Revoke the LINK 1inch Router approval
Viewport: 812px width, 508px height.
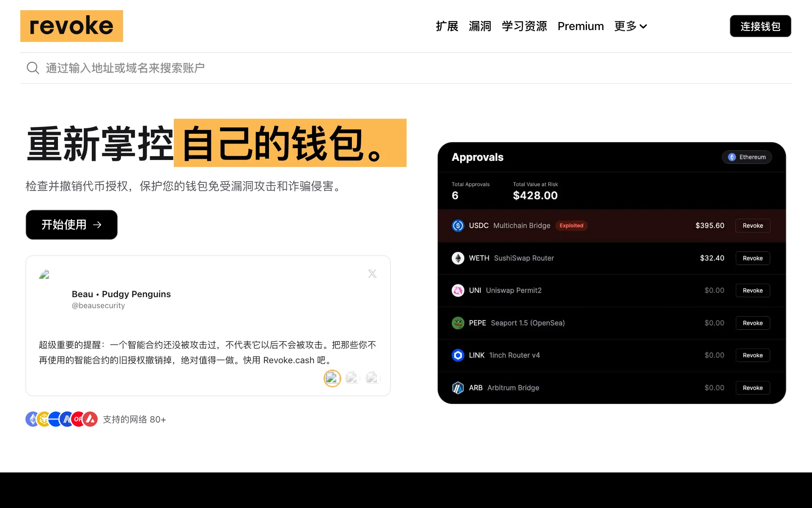(x=753, y=355)
